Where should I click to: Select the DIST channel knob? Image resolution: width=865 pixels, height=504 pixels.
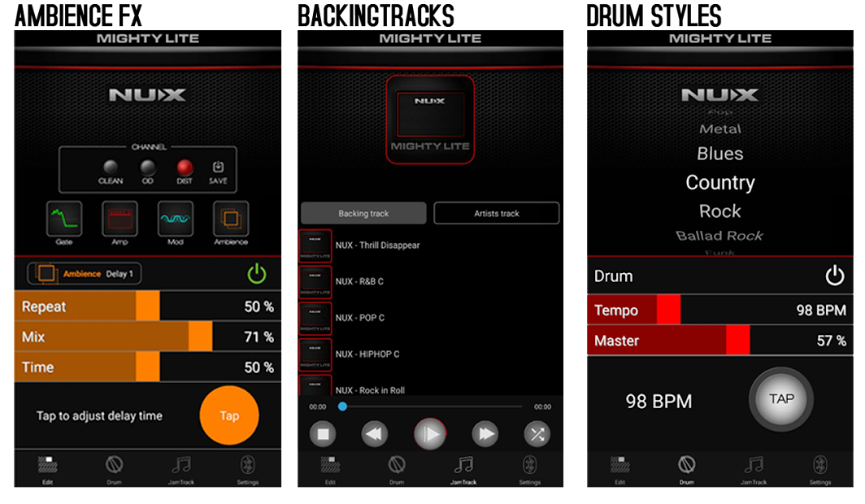coord(185,167)
